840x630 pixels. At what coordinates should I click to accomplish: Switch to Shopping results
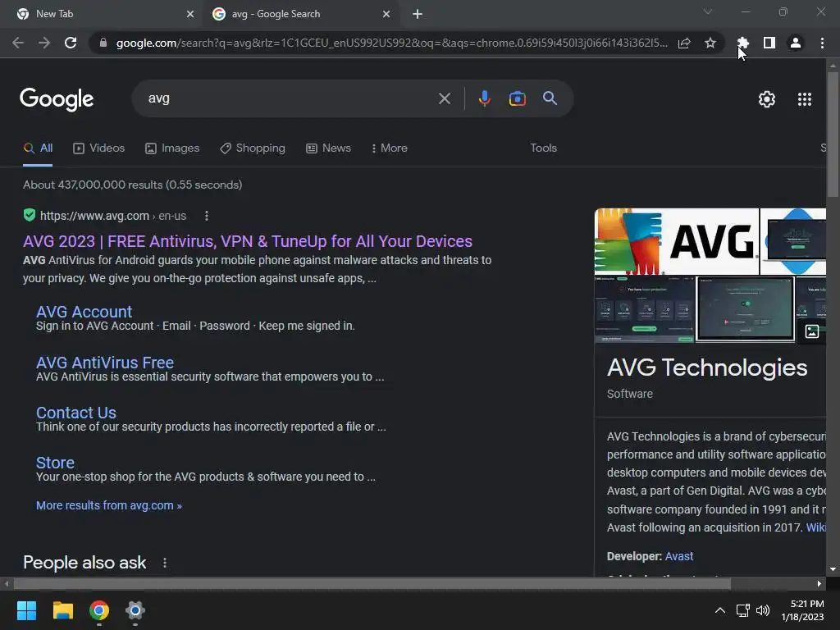[x=253, y=148]
